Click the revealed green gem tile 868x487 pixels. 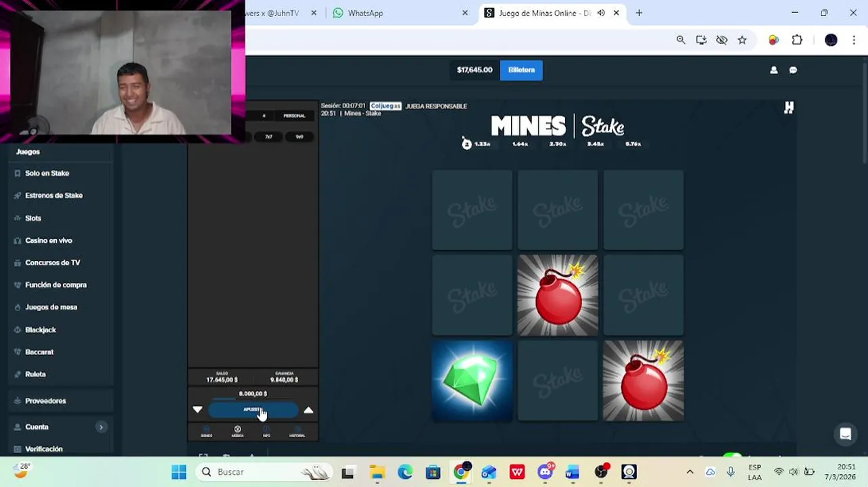click(472, 381)
